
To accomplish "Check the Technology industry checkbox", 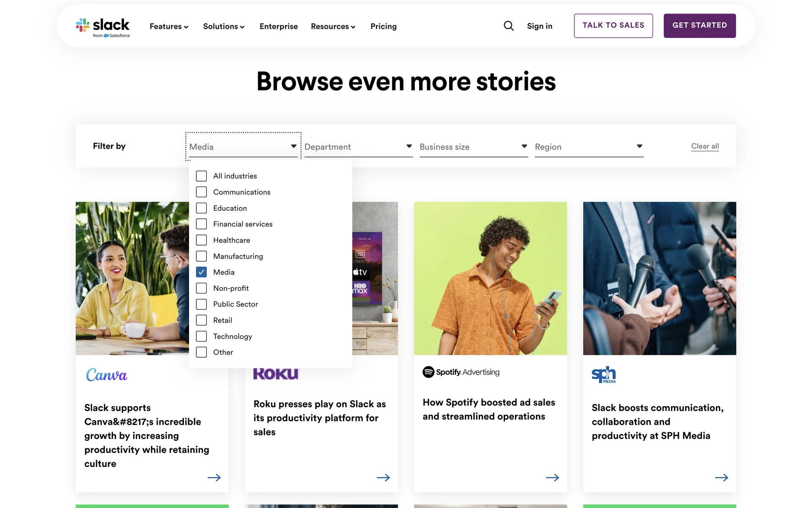I will pos(201,337).
